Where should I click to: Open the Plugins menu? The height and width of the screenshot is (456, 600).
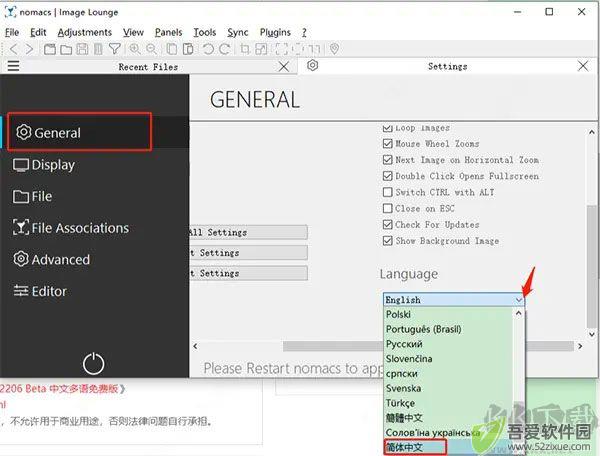(275, 33)
